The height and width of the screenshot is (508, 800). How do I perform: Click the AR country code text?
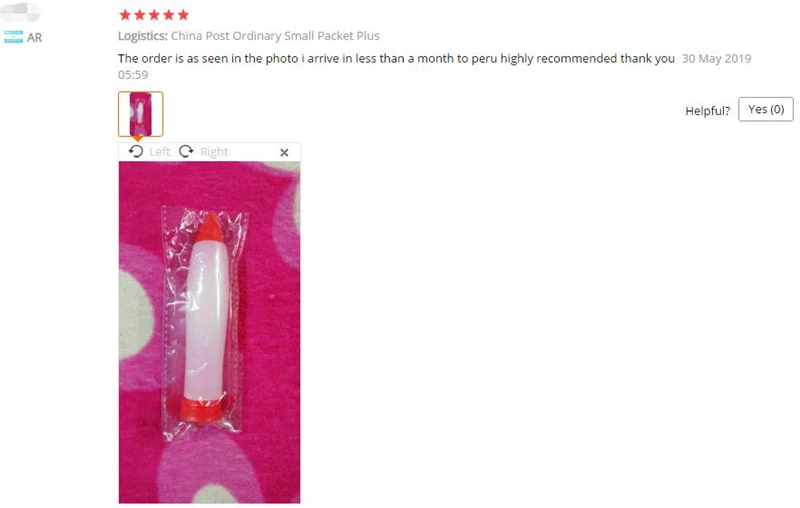[34, 38]
